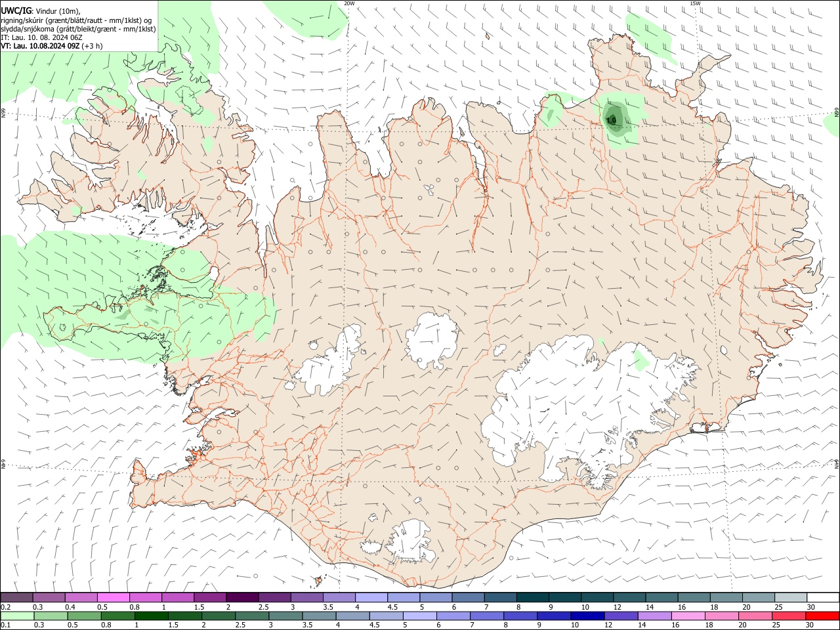The image size is (840, 630).
Task: Select upper legend white swatch starting at 30
Action: click(x=824, y=598)
